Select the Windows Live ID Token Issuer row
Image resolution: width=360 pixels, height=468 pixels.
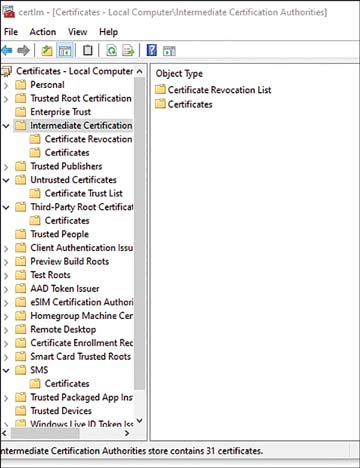click(82, 424)
